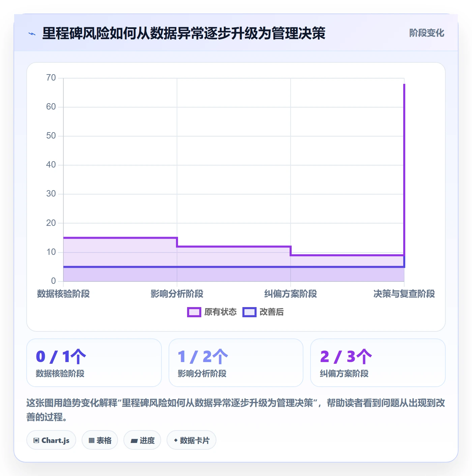Screen dimensions: 472x476
Task: Open the 1 / 2个 影响分析阶段 card
Action: pos(236,363)
